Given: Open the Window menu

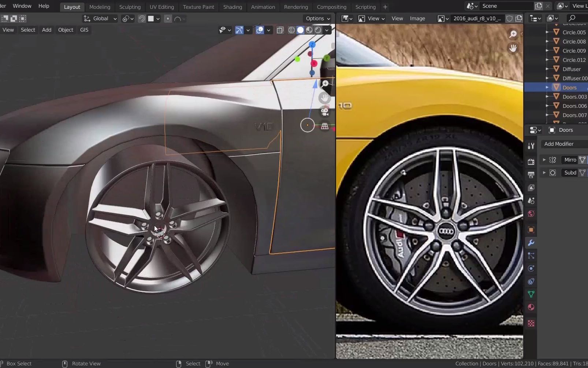Looking at the screenshot, I should click(x=22, y=6).
